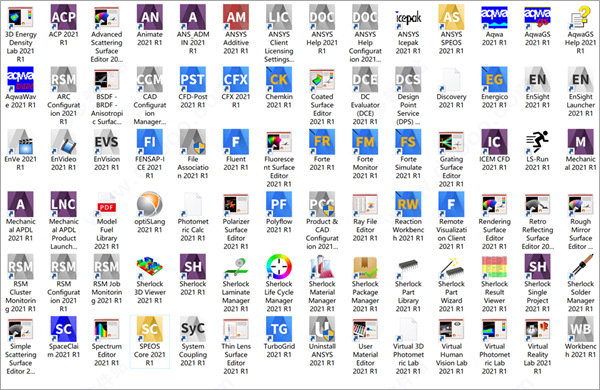
Task: Select Reaction Workbench 2021 R1 icon
Action: (408, 204)
